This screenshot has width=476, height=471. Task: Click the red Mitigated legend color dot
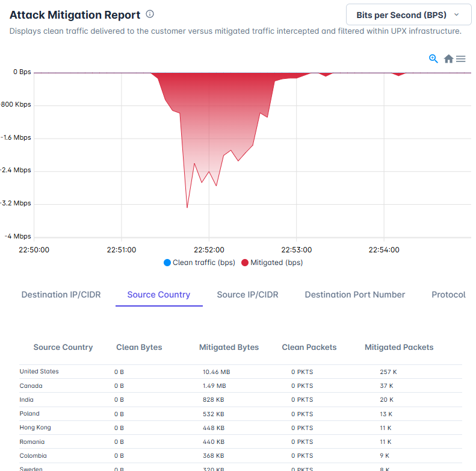(x=245, y=263)
